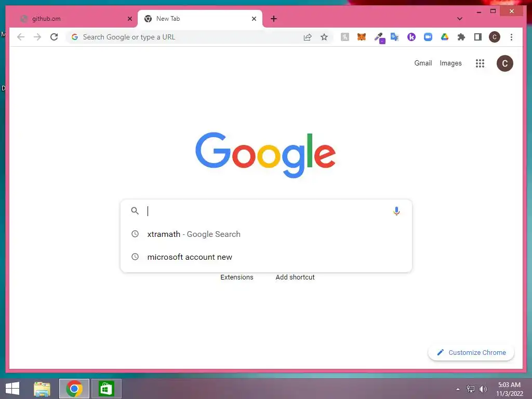Open Chrome three-dot menu
The image size is (532, 399).
click(x=511, y=37)
